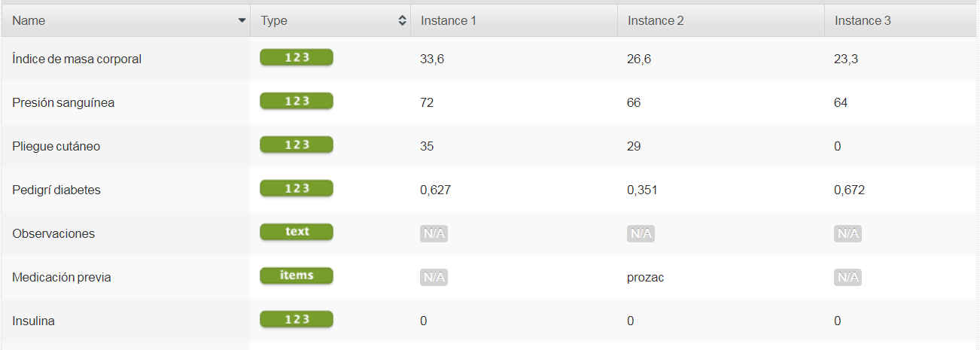The width and height of the screenshot is (980, 350).
Task: Click Pliegue cutáneo Instance 3 value 0
Action: [838, 146]
